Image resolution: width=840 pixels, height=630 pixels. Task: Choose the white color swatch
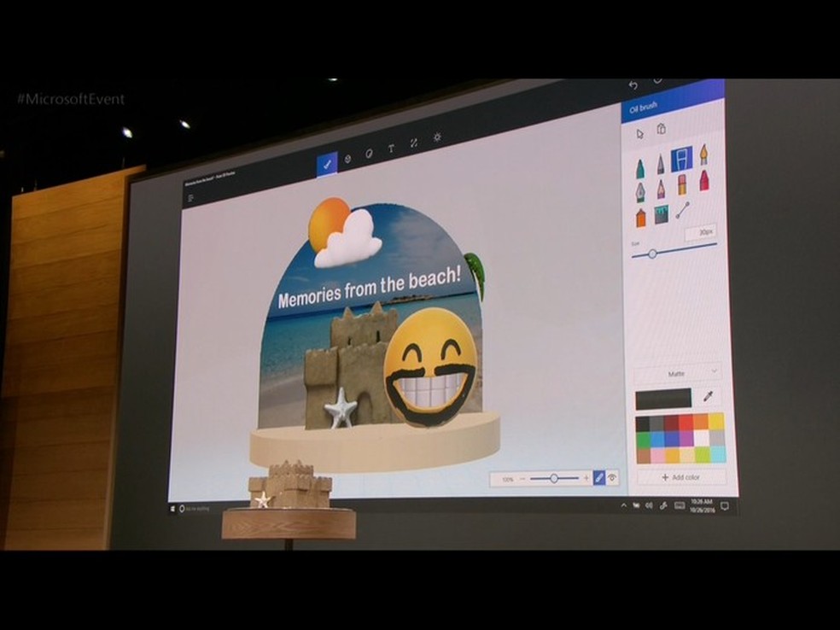point(701,438)
